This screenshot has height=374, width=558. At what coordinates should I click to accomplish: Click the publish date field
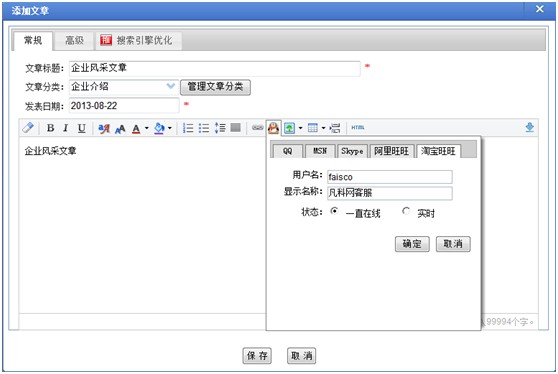coord(124,106)
